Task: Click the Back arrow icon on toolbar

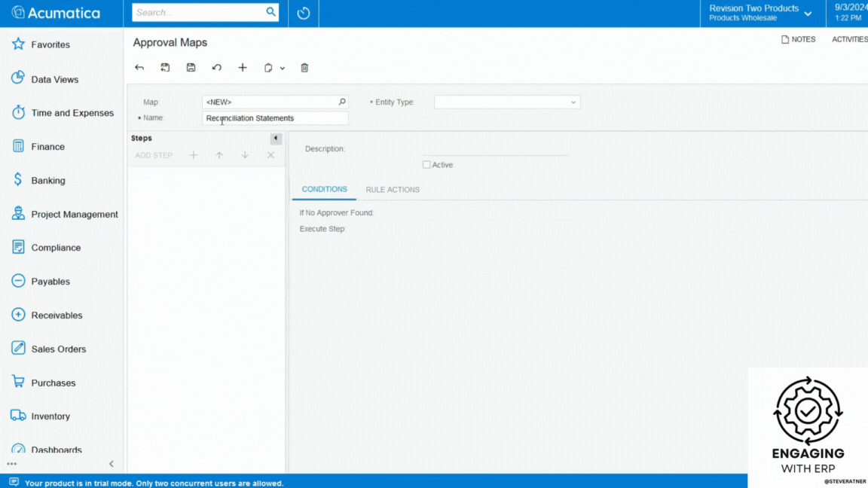Action: (139, 68)
